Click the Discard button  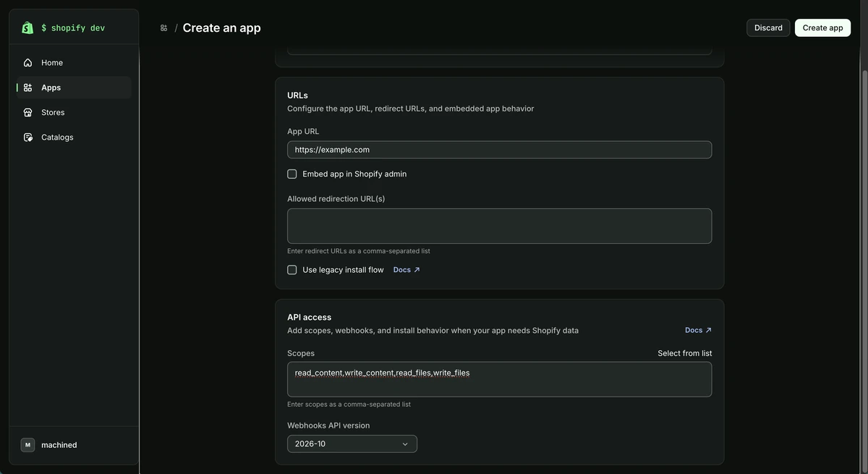click(768, 27)
